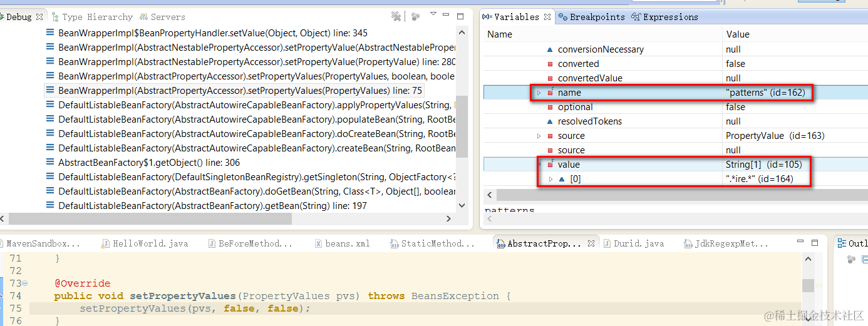Viewport: 868px width, 326px height.
Task: Click the frame icon beside populateBean stack frame
Action: coord(50,119)
